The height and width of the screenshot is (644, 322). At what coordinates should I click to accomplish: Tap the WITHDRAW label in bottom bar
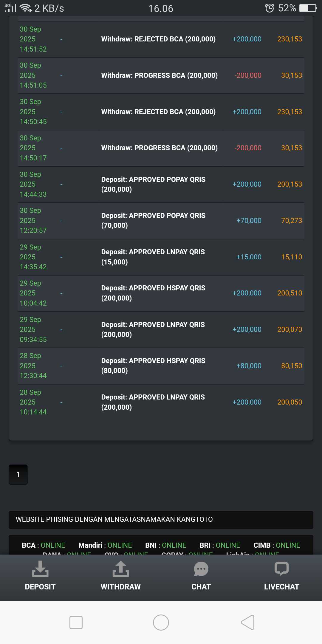pyautogui.click(x=121, y=587)
